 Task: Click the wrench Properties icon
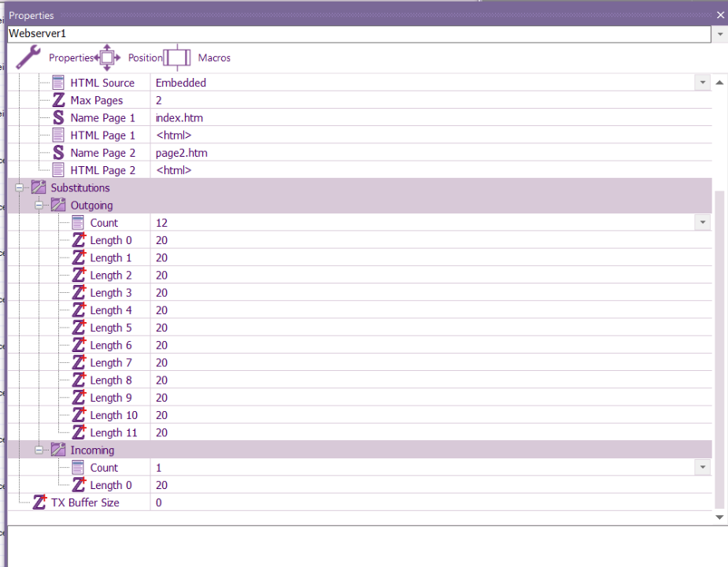28,57
